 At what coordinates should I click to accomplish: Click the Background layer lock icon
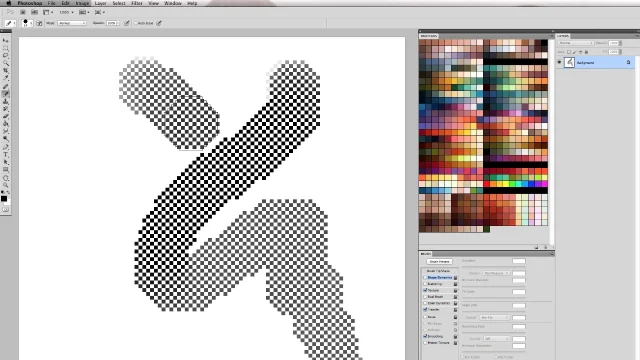click(628, 62)
